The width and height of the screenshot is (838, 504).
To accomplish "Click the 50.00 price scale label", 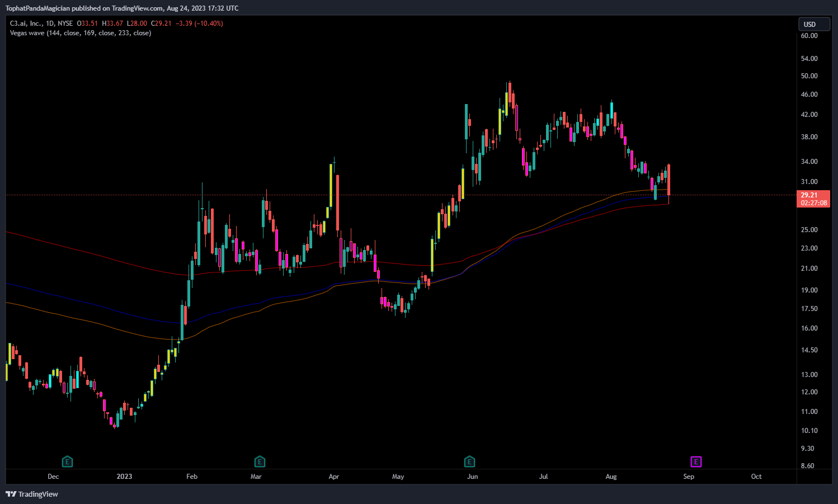I will tap(809, 76).
